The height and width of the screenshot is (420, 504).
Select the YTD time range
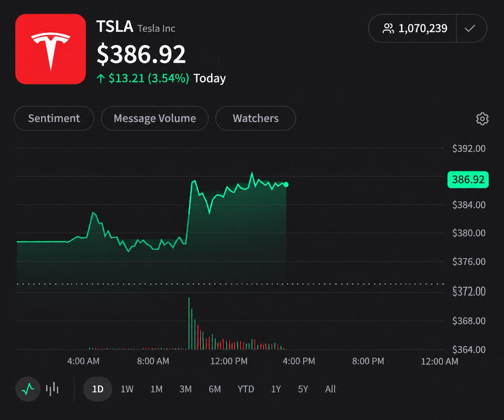[x=246, y=389]
